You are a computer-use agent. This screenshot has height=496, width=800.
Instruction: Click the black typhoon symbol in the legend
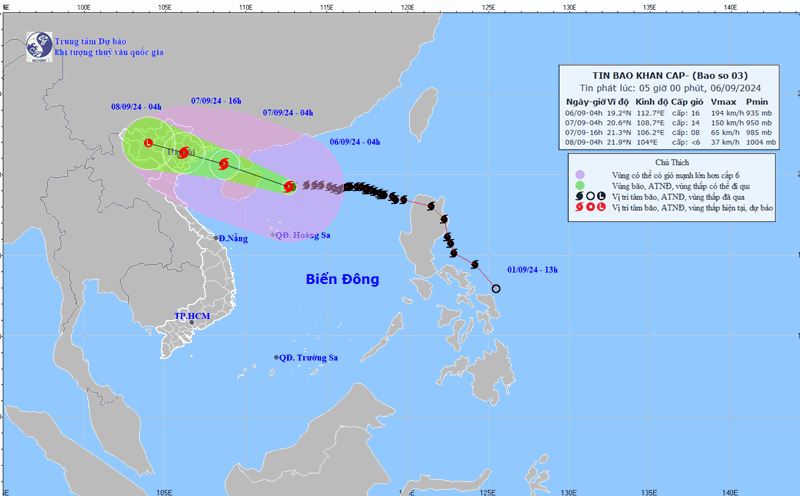click(x=578, y=195)
